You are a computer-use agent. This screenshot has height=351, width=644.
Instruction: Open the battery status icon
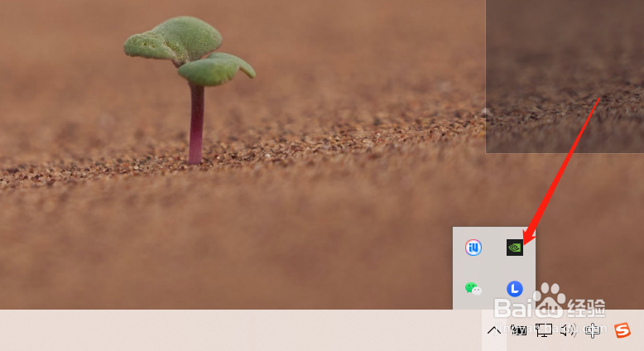pyautogui.click(x=519, y=330)
